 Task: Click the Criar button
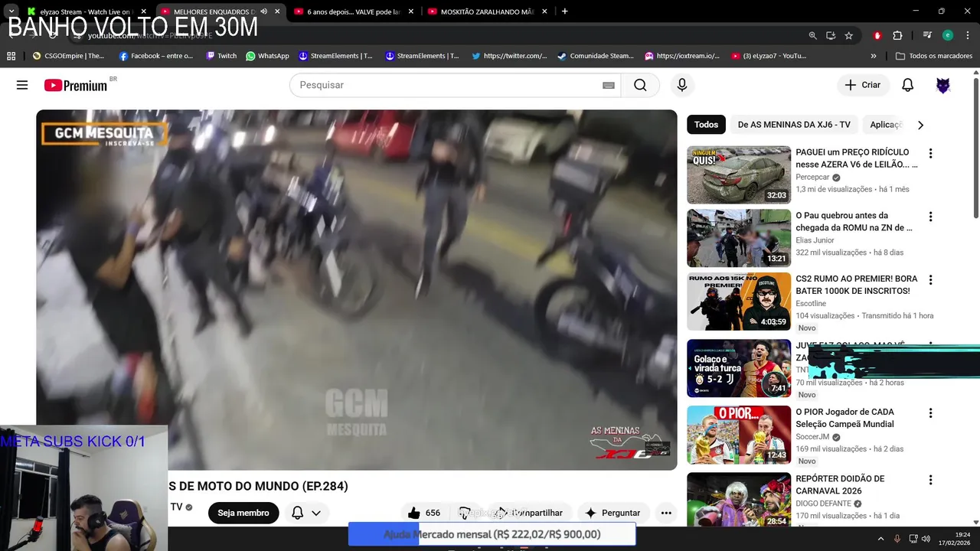(863, 85)
